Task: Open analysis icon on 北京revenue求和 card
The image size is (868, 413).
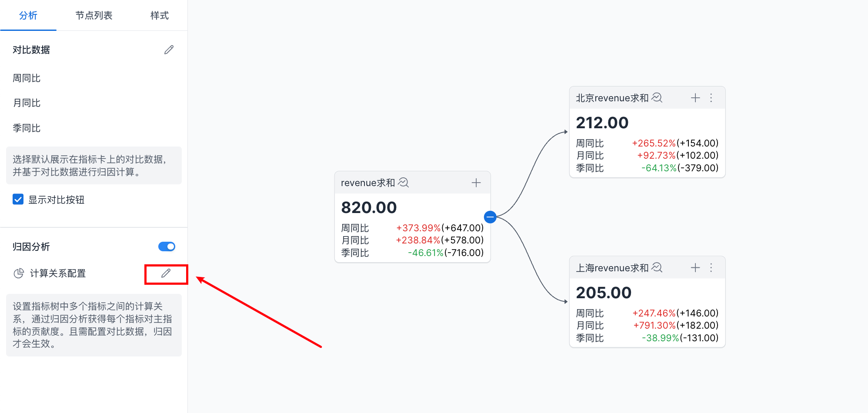Action: point(657,98)
